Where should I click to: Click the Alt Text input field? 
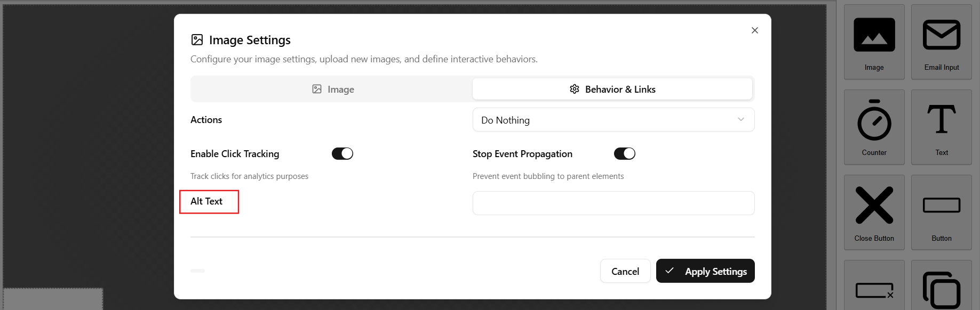coord(613,203)
